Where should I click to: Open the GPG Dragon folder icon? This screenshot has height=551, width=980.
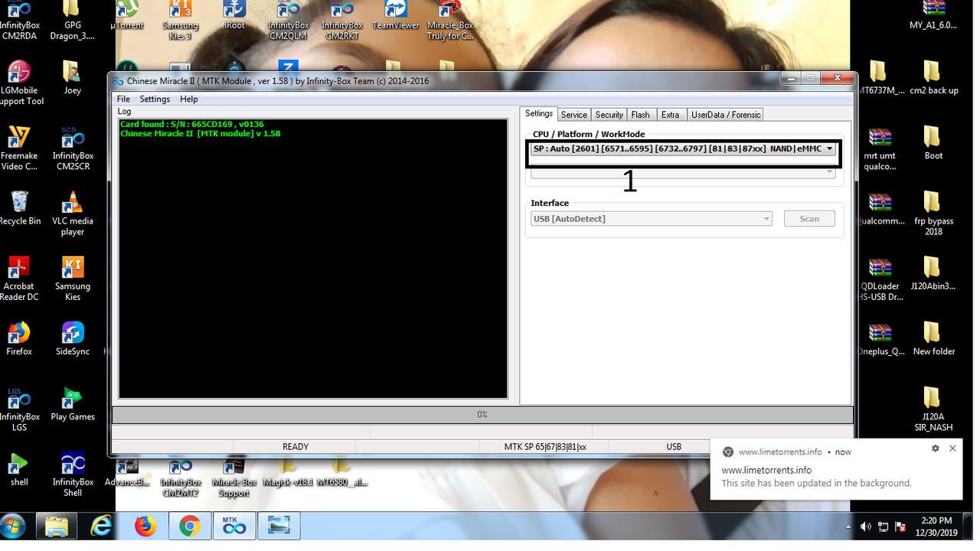[73, 21]
